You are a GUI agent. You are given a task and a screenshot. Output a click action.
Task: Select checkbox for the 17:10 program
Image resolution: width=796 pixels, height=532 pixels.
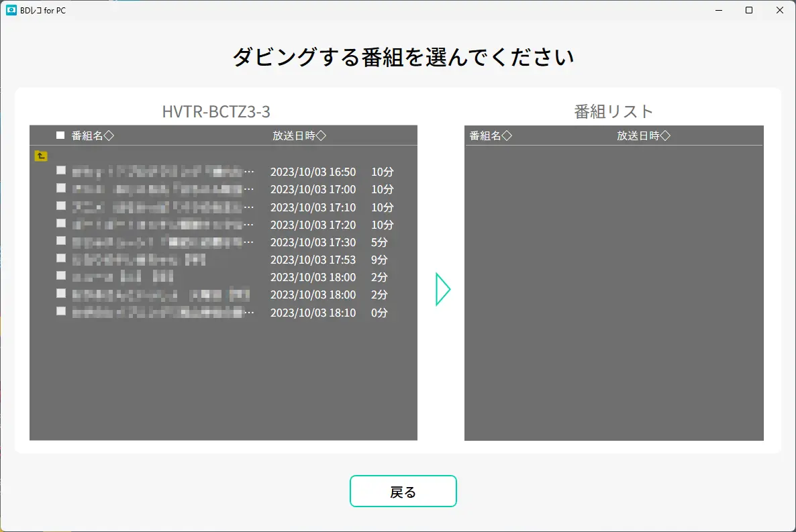[x=61, y=205]
